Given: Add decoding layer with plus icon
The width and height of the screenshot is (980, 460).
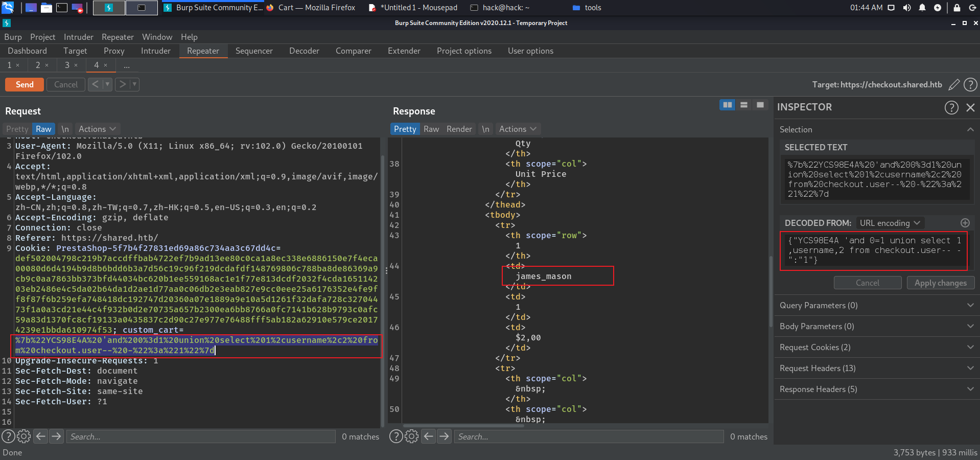Looking at the screenshot, I should (965, 223).
